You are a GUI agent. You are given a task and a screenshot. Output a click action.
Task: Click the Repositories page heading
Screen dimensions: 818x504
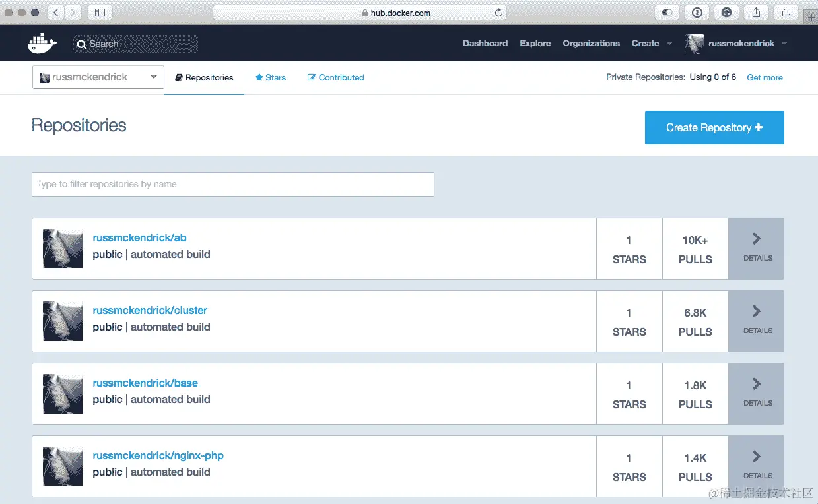tap(79, 125)
